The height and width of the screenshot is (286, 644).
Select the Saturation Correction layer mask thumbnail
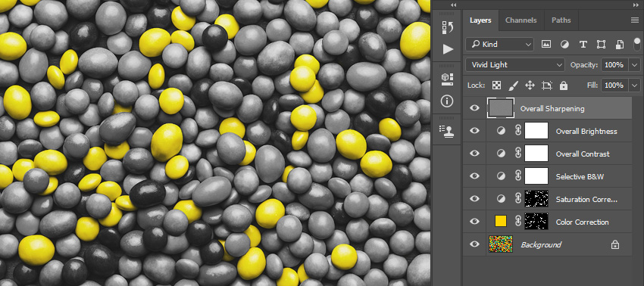point(536,198)
